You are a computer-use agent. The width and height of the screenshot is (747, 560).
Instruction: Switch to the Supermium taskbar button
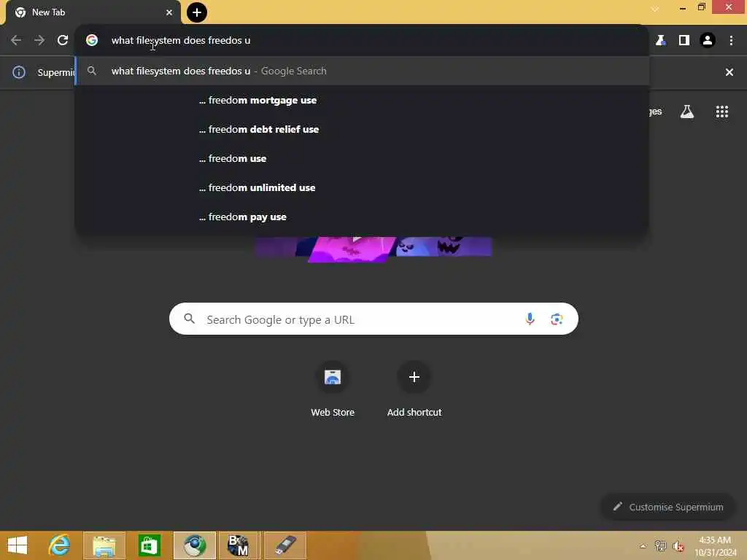click(194, 545)
